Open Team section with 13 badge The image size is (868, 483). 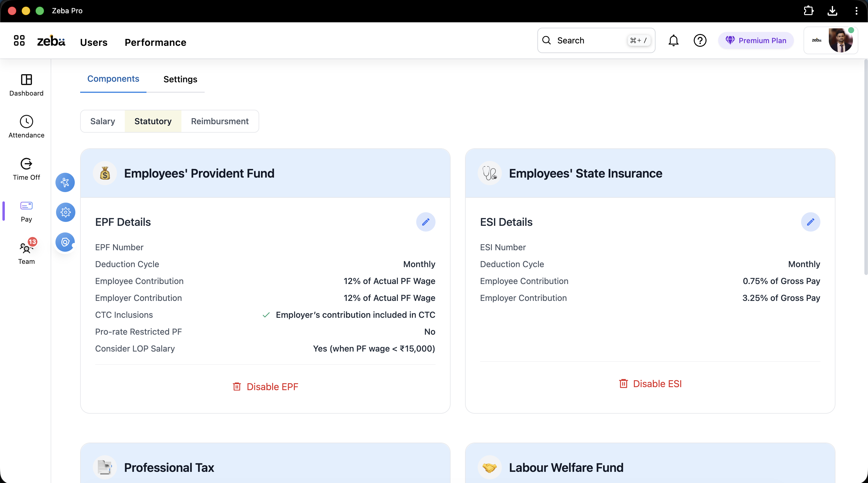[26, 252]
